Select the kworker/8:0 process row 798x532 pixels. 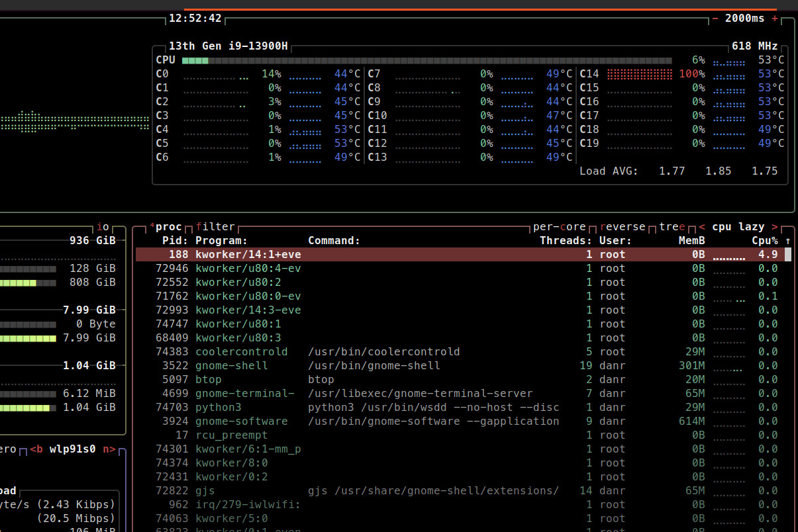460,463
